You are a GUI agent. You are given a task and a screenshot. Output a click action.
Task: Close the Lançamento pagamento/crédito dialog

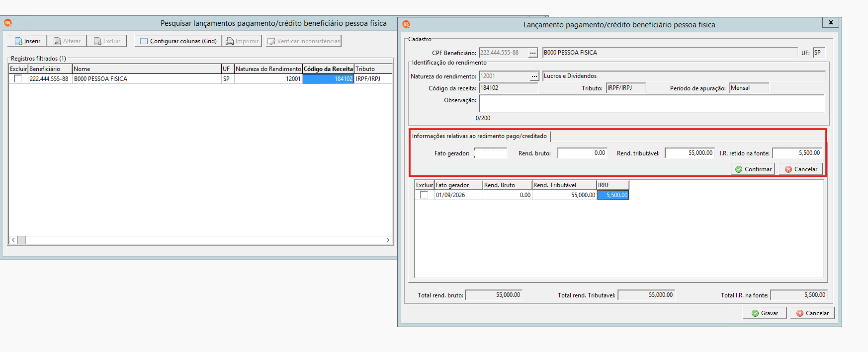click(831, 22)
